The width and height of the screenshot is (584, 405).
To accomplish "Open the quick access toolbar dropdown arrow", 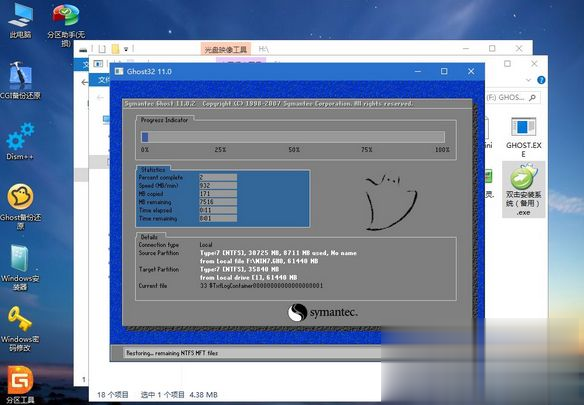I will [x=126, y=49].
